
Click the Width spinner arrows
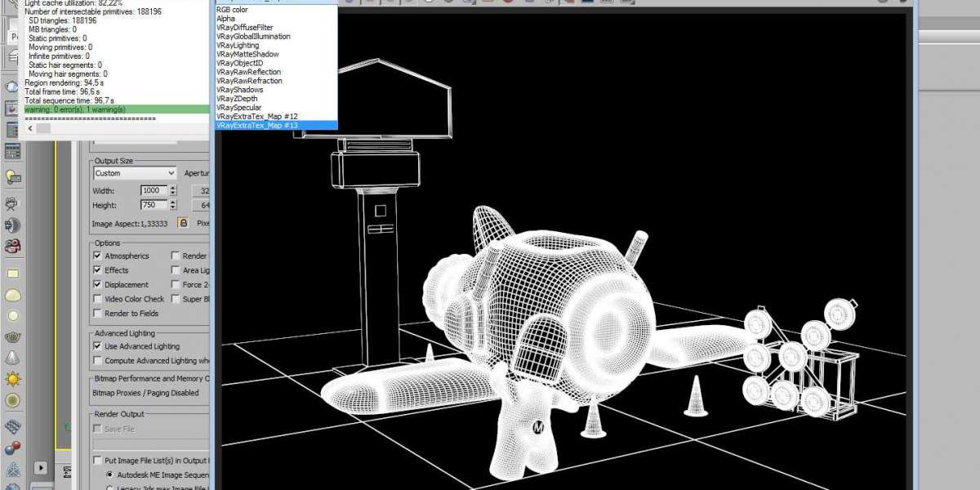click(x=172, y=190)
